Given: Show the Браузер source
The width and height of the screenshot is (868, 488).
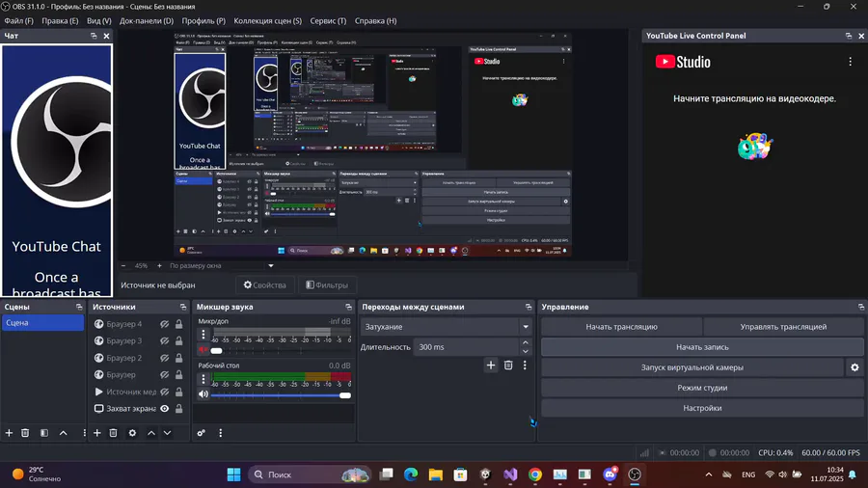Looking at the screenshot, I should point(164,374).
